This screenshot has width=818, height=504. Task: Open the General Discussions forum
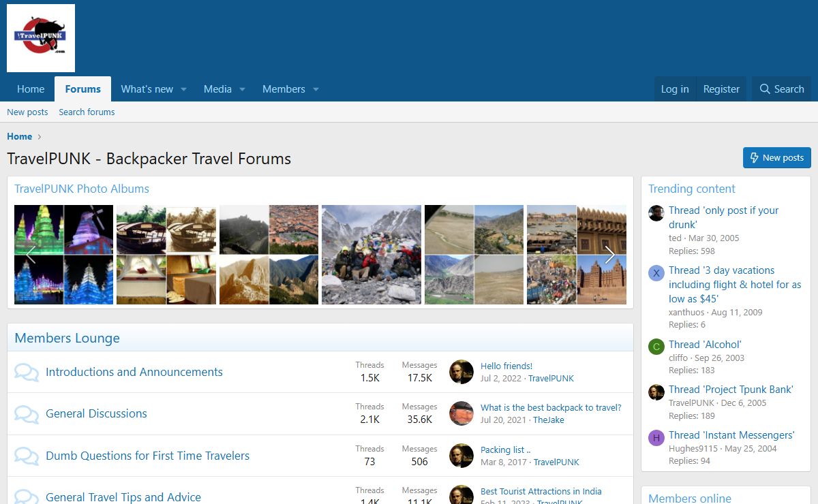[96, 413]
